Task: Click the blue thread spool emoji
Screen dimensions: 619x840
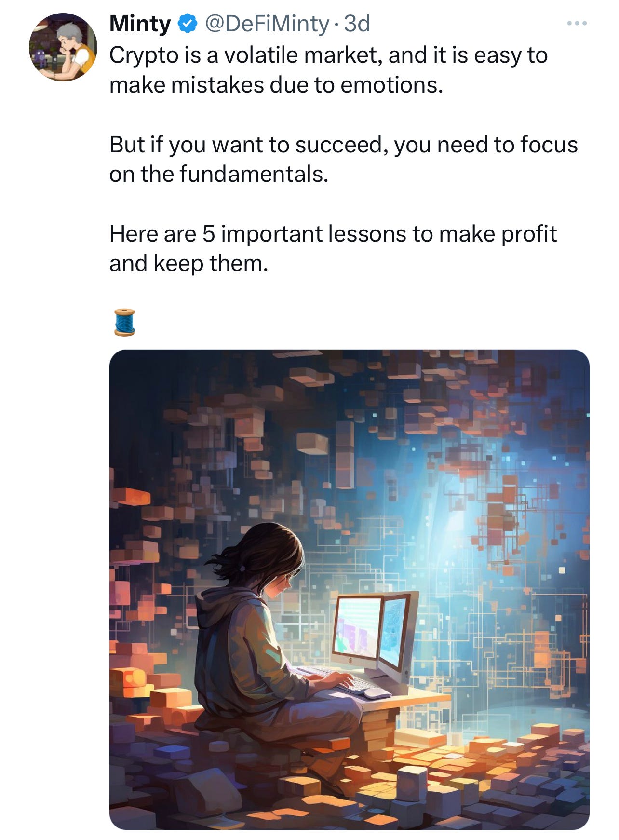Action: click(x=124, y=322)
